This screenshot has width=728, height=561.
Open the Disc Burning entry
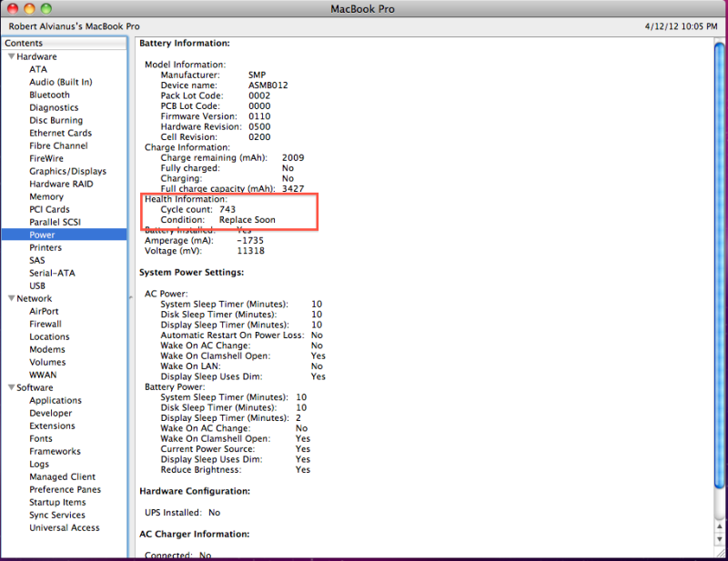56,120
